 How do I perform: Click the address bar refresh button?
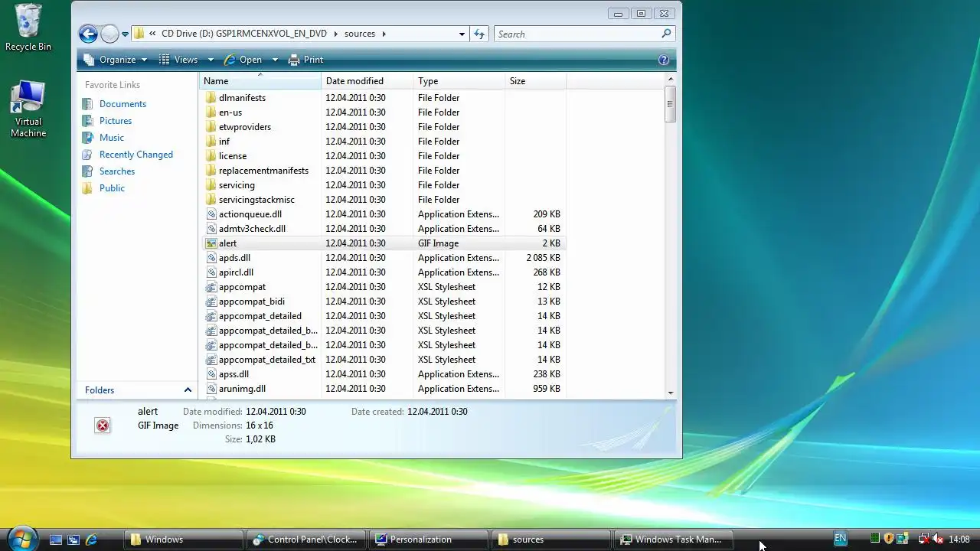point(479,34)
